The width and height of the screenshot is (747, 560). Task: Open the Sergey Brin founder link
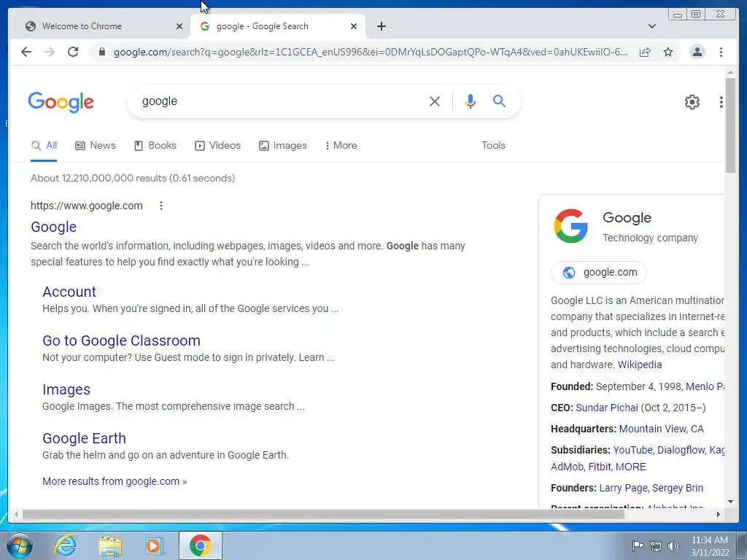click(x=678, y=488)
